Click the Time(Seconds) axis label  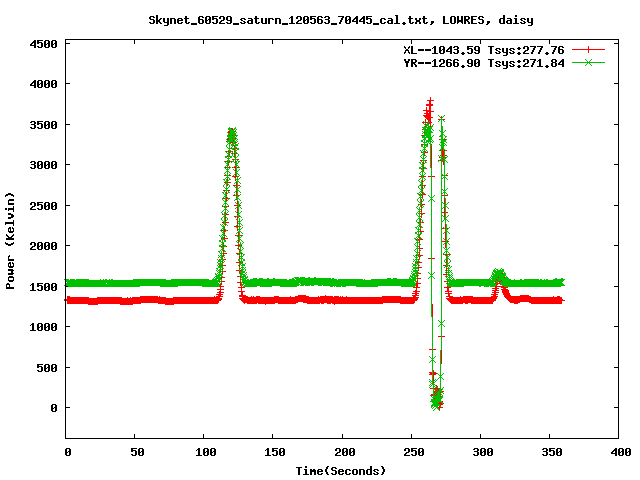pyautogui.click(x=341, y=471)
